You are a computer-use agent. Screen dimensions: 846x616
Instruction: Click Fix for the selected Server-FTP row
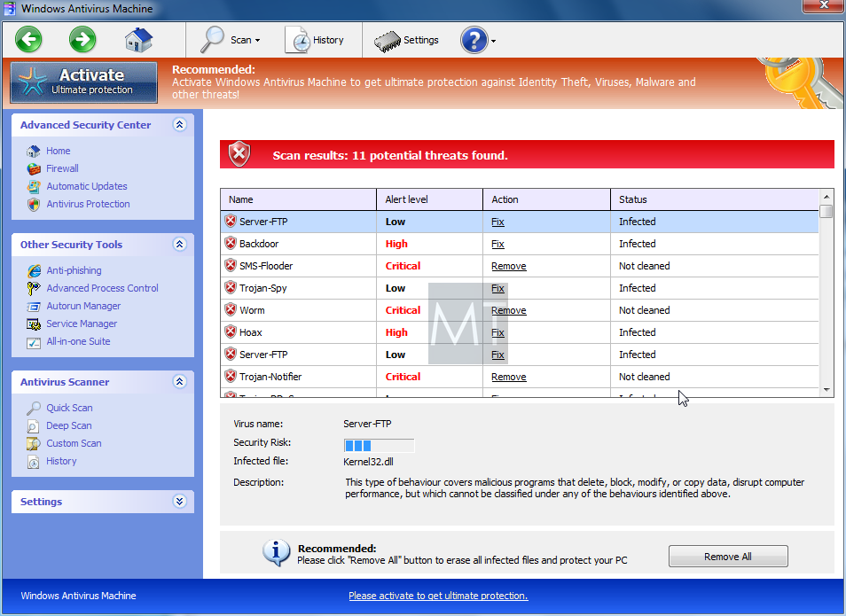[497, 222]
